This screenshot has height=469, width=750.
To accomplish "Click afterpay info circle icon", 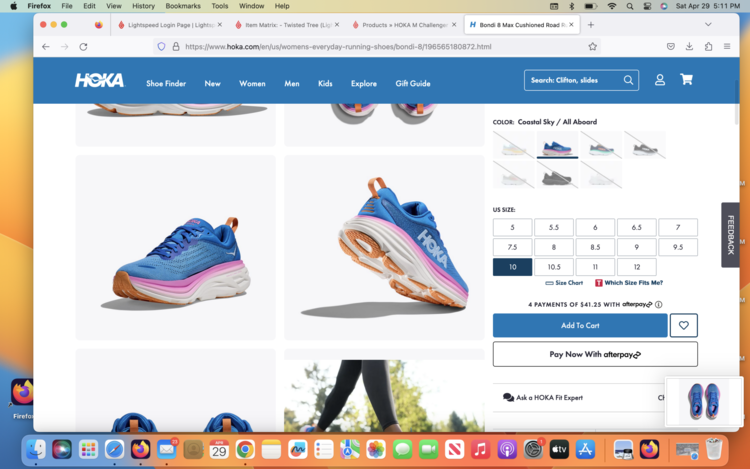I will 659,304.
